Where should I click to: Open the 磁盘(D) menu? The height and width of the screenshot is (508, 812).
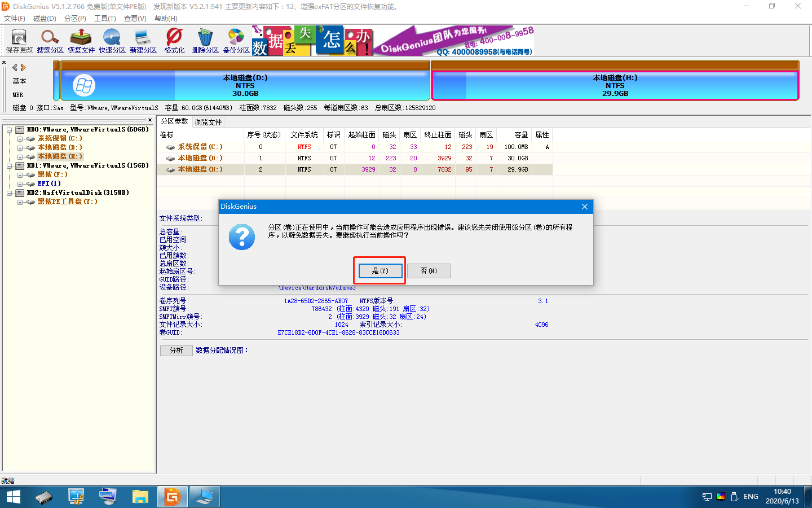click(45, 19)
